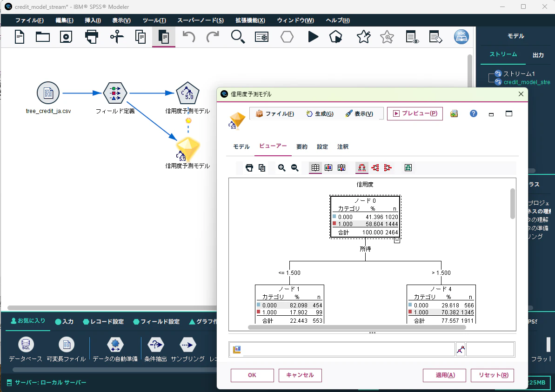This screenshot has height=392, width=555.
Task: Switch to the 要約 tab
Action: (x=301, y=146)
